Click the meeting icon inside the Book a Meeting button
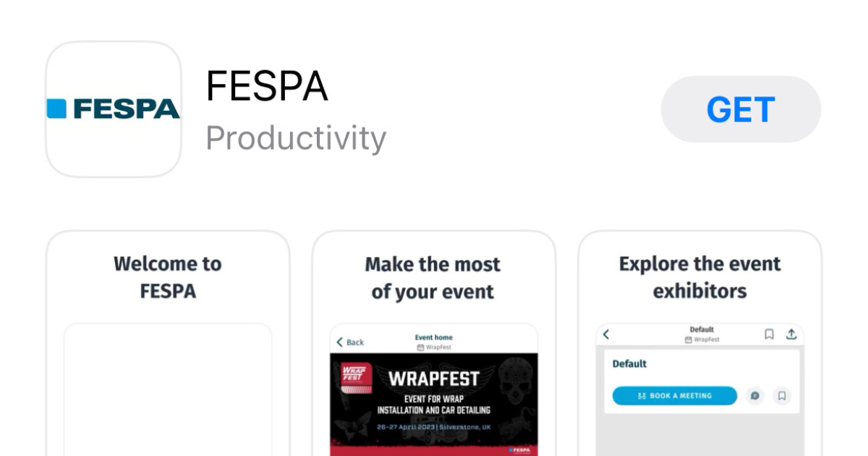Screen dimensions: 868x456 641,396
